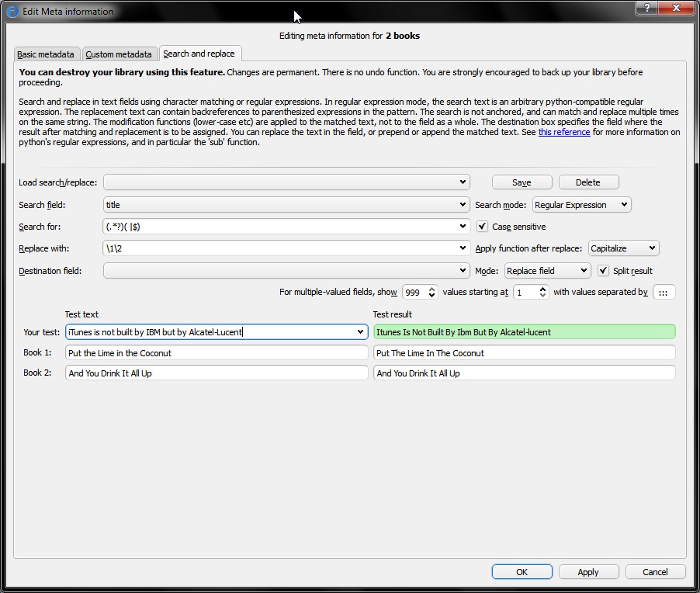Click Save to store the search

pyautogui.click(x=522, y=182)
